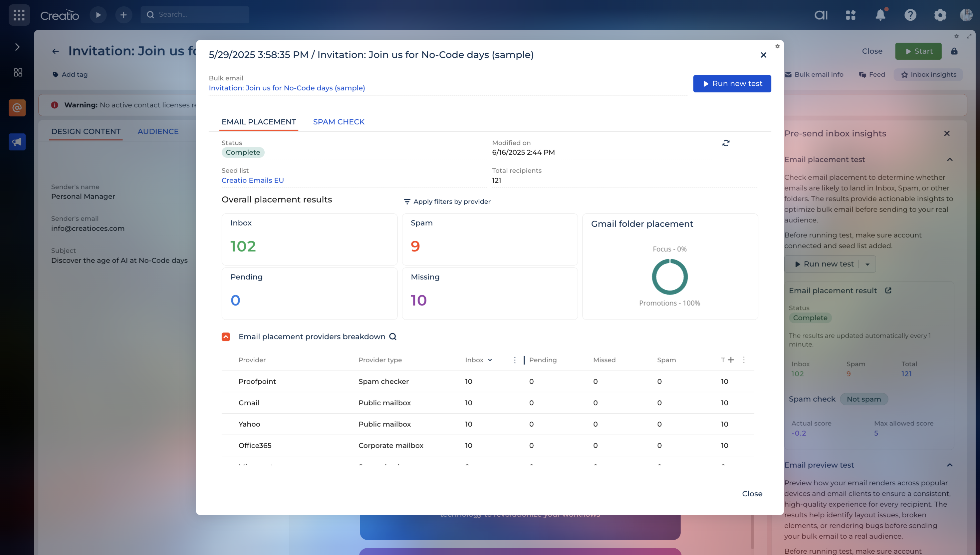Click the Spam column header
Viewport: 980px width, 555px height.
click(x=666, y=360)
